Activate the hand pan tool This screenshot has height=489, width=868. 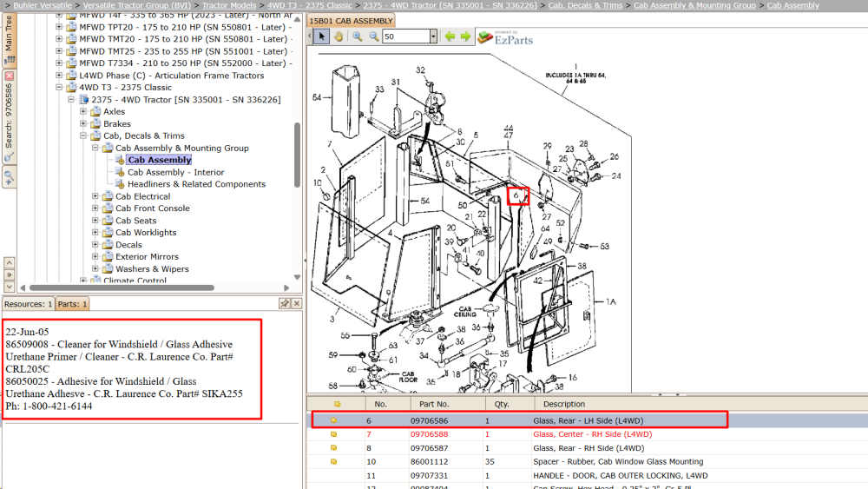coord(339,36)
